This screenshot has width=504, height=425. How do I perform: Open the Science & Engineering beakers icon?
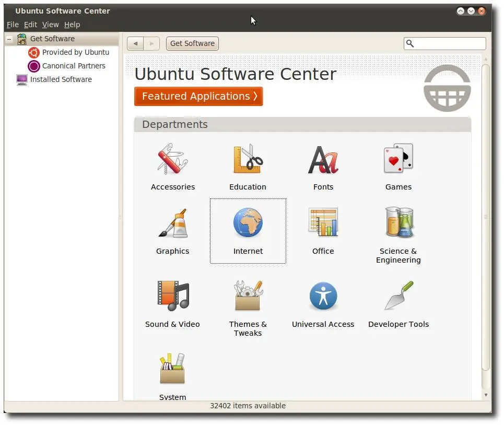(x=399, y=222)
